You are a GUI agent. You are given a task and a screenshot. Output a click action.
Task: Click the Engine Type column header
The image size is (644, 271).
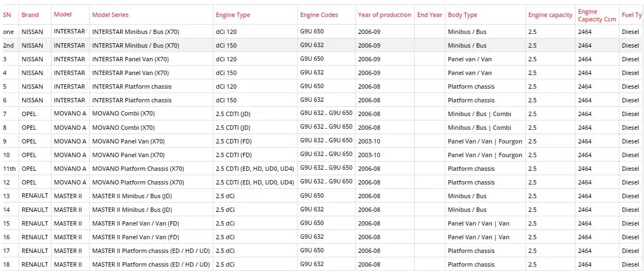233,15
